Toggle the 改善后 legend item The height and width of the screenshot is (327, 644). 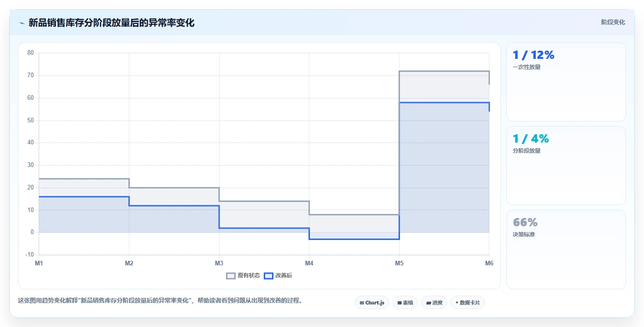coord(278,275)
